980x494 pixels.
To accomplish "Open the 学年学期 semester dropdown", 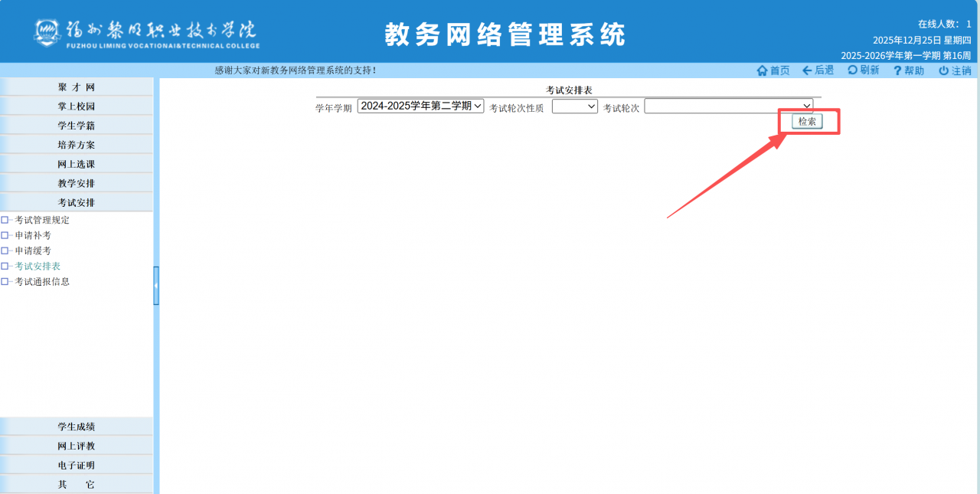I will pyautogui.click(x=420, y=106).
